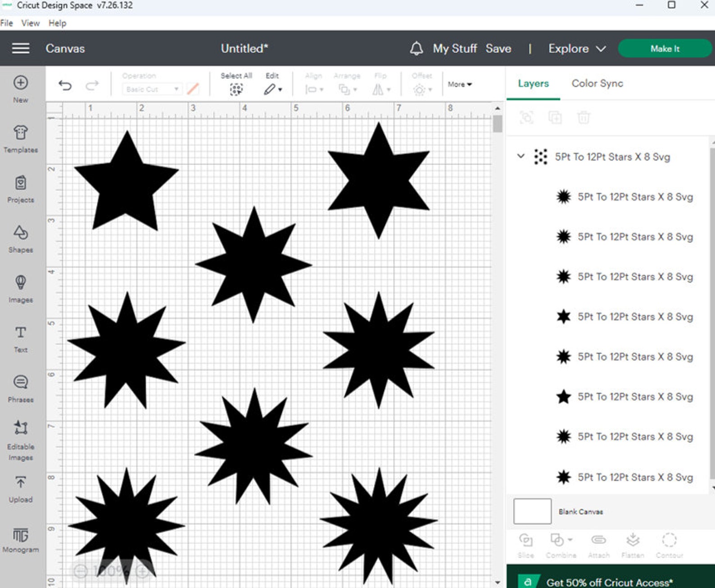Select the sixth layer with five-point star thumbnail
The width and height of the screenshot is (715, 588).
pos(624,396)
